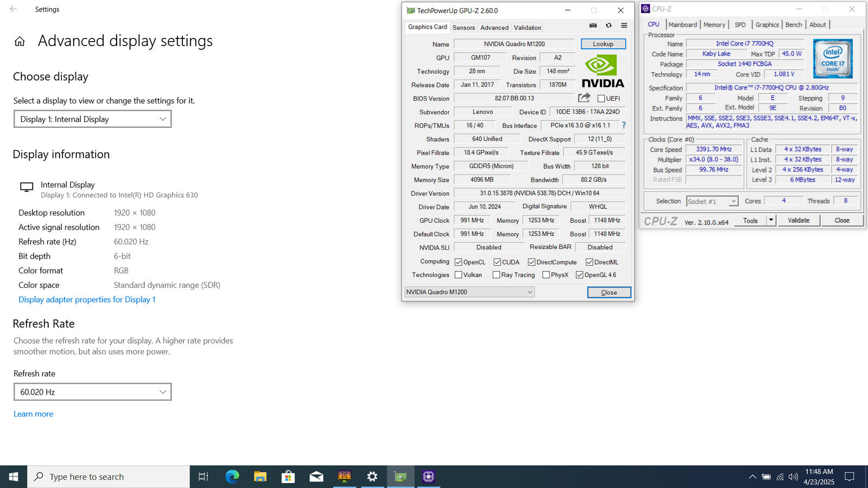Open Mail app from taskbar
This screenshot has height=488, width=868.
point(316,477)
